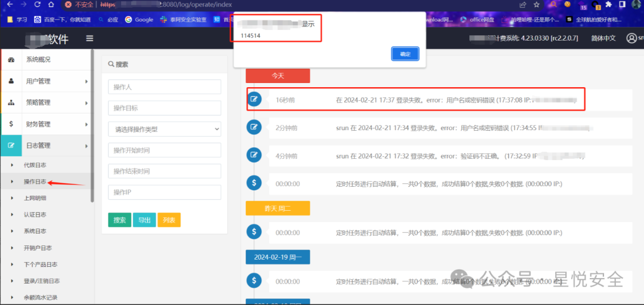Click the 日志管理 edit icon
The image size is (644, 305).
pos(11,146)
